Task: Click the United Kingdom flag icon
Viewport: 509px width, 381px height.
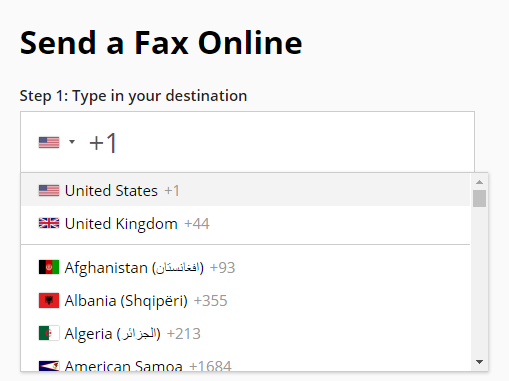Action: tap(49, 223)
